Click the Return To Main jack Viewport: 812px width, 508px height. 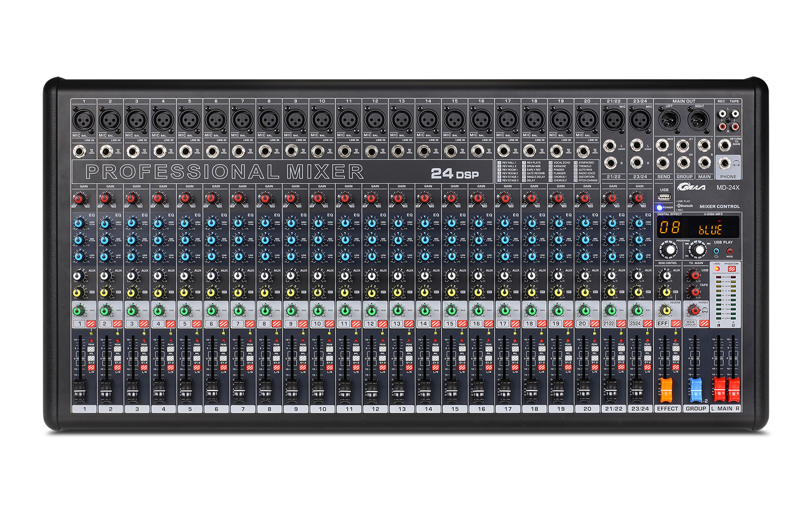click(x=724, y=145)
